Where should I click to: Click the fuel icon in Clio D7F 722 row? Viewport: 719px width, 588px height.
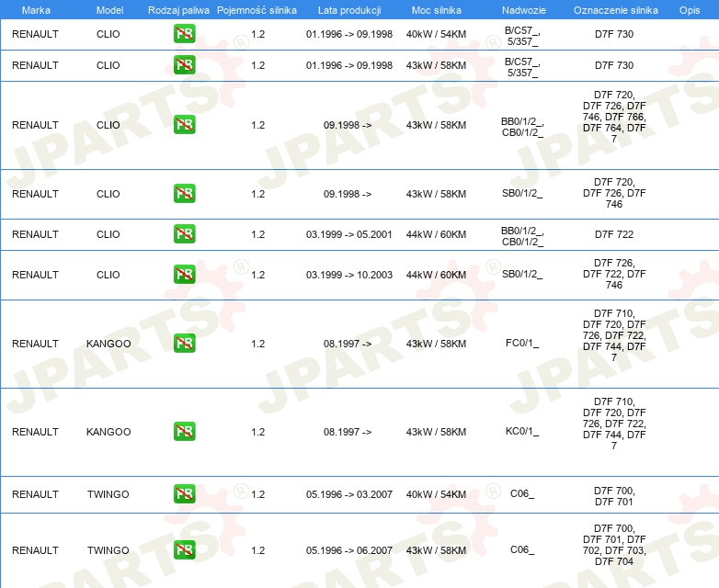[184, 234]
